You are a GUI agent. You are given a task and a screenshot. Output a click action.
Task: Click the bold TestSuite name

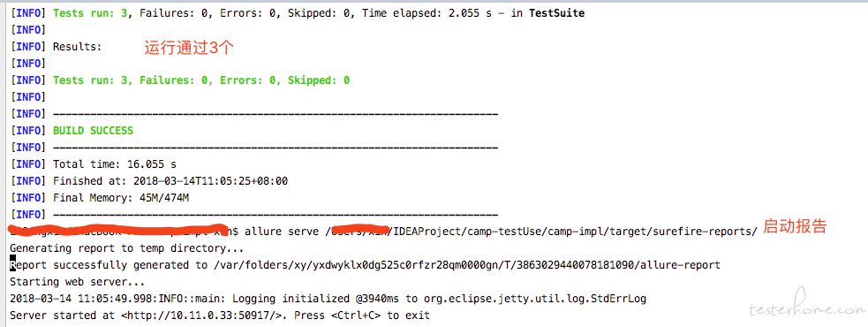pos(557,13)
